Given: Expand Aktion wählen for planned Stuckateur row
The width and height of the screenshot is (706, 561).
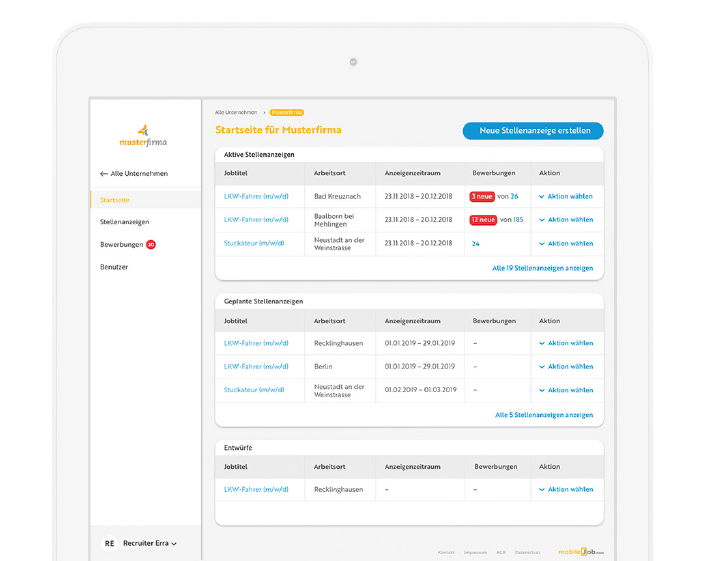Looking at the screenshot, I should point(566,390).
